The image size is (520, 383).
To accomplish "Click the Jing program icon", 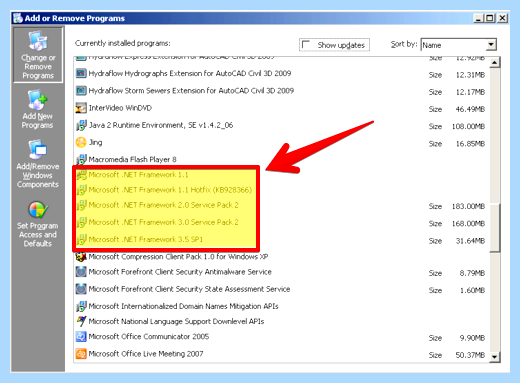I will point(81,142).
